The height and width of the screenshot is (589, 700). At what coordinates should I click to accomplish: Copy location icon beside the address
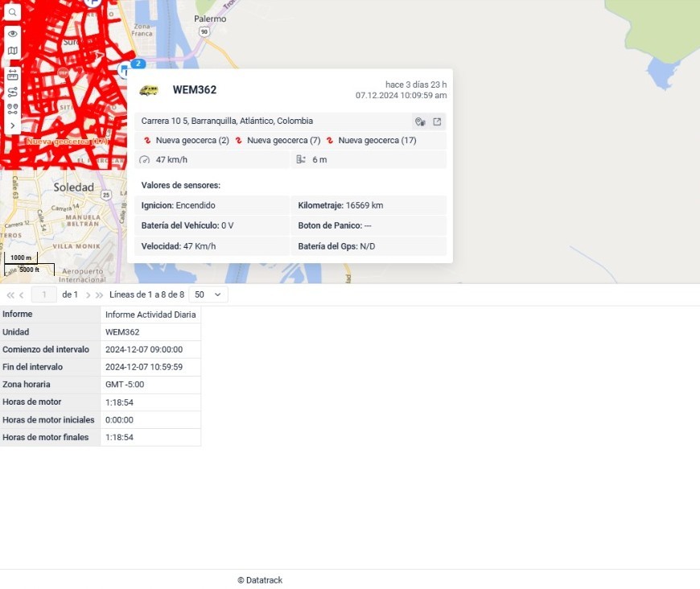click(x=420, y=122)
